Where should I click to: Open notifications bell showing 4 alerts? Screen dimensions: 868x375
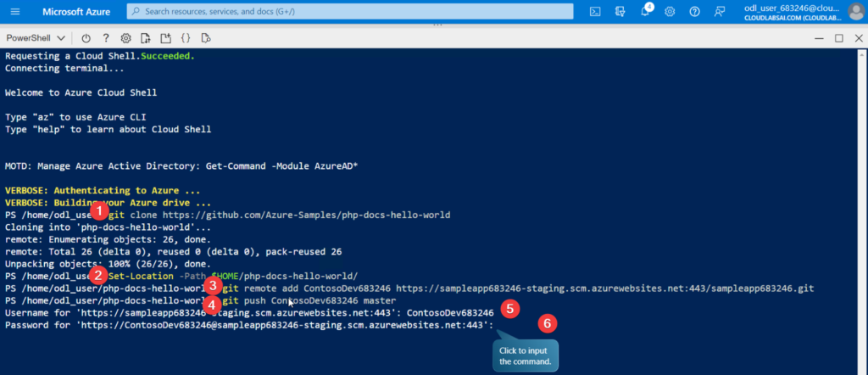tap(645, 11)
